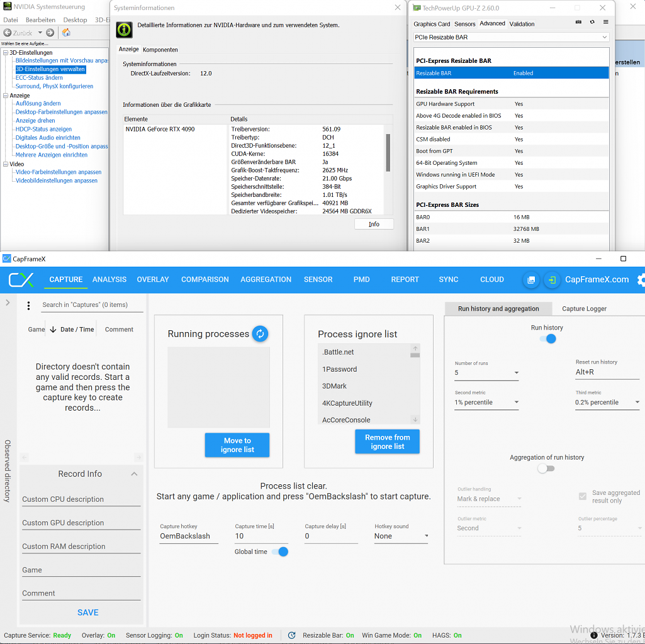The image size is (645, 644).
Task: Switch to Capture Logger tab
Action: [x=584, y=308]
